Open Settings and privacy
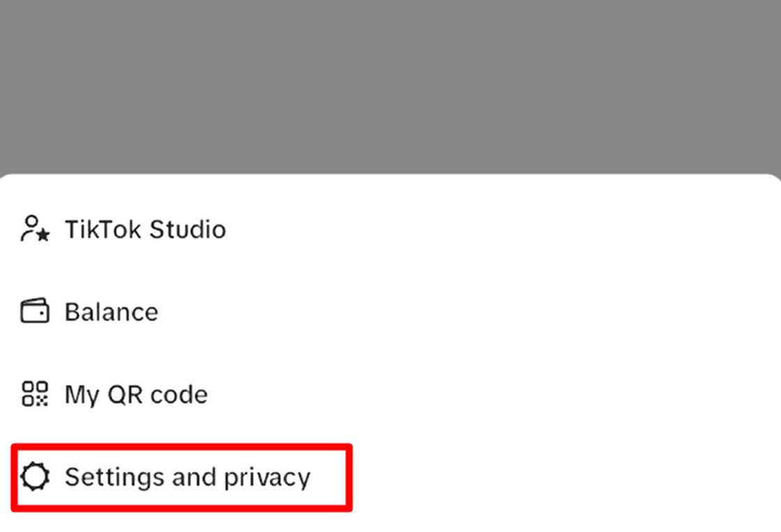The image size is (781, 532). click(x=187, y=477)
